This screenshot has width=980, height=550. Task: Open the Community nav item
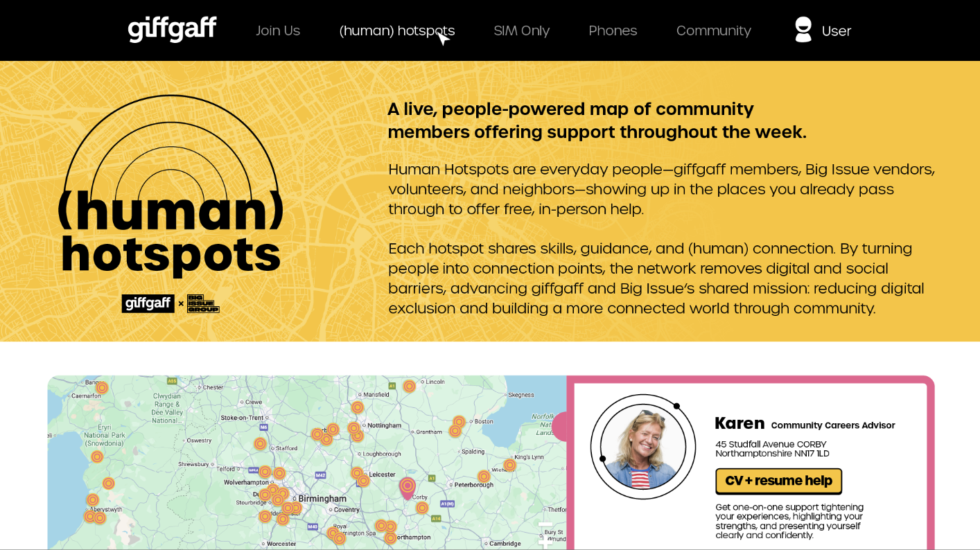click(x=714, y=30)
